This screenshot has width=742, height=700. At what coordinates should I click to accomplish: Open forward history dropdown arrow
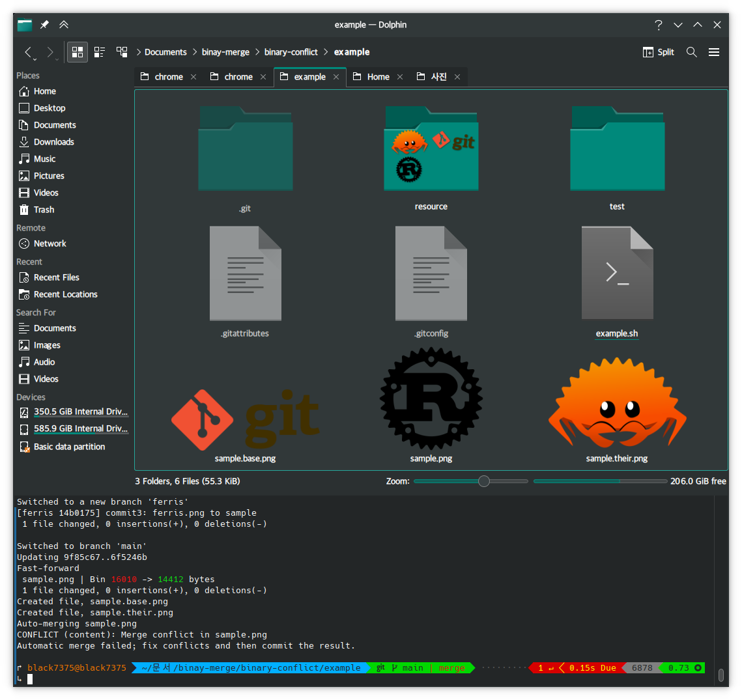click(57, 59)
